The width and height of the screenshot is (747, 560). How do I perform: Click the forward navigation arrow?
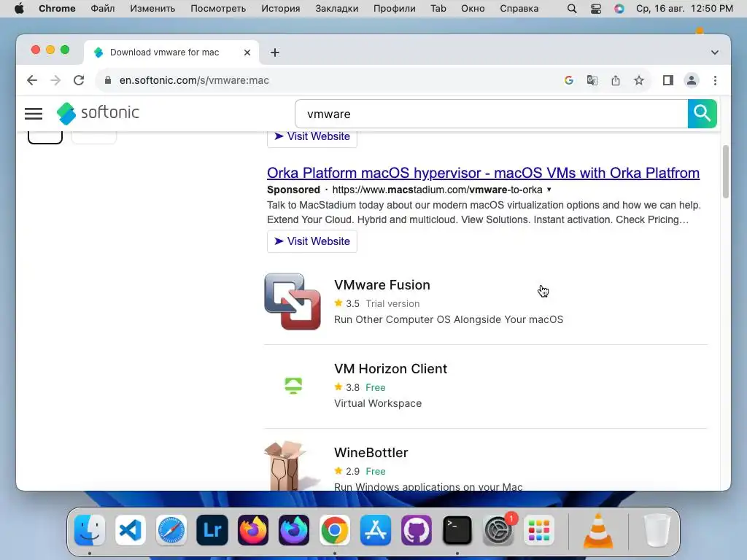coord(55,80)
